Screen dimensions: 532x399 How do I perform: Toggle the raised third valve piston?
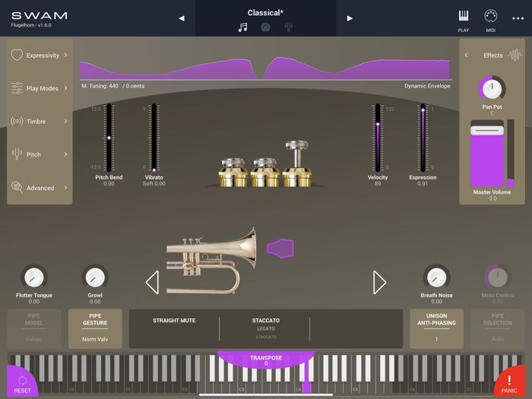[297, 164]
